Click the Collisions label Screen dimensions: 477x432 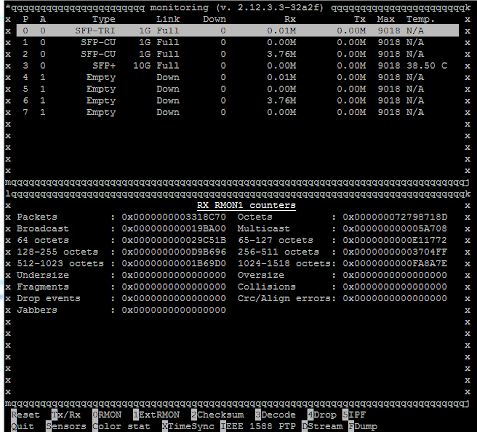267,287
